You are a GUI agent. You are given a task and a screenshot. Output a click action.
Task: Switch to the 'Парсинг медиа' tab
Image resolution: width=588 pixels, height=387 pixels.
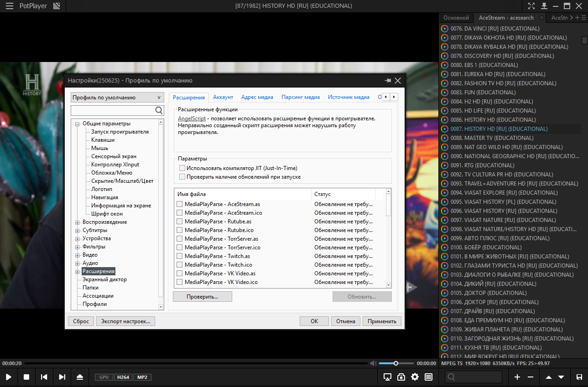tap(301, 97)
